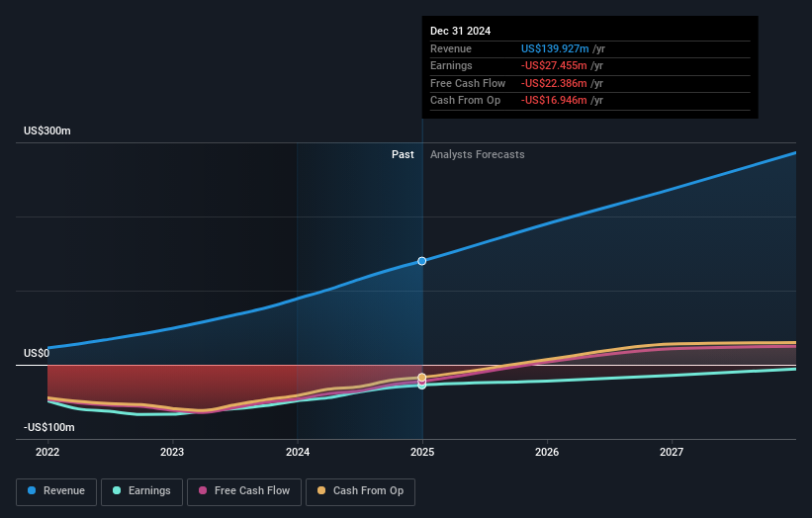Click the US$0 y-axis label

[37, 354]
